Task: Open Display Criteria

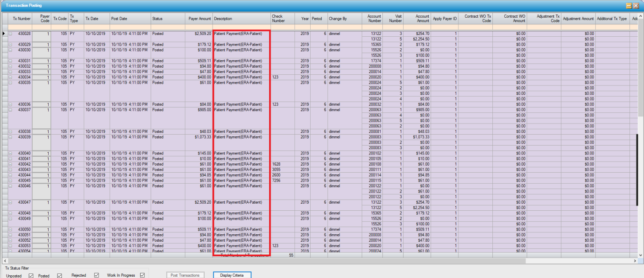Action: tap(232, 275)
